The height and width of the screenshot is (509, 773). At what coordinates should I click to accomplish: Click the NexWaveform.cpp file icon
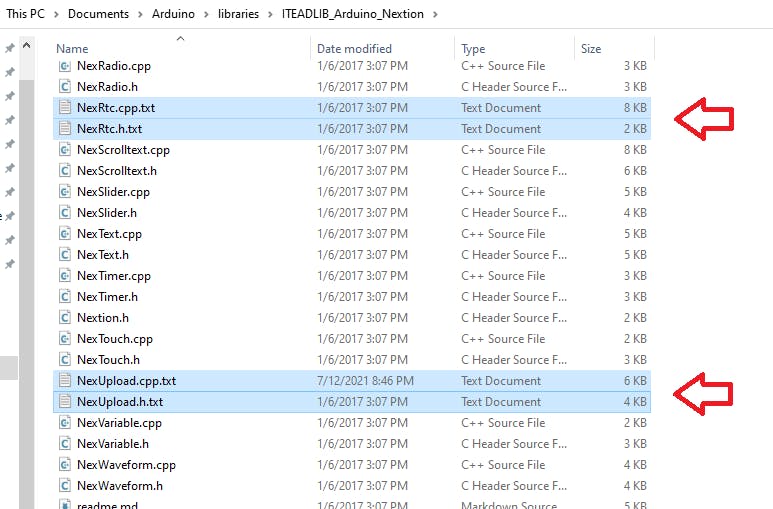point(65,465)
